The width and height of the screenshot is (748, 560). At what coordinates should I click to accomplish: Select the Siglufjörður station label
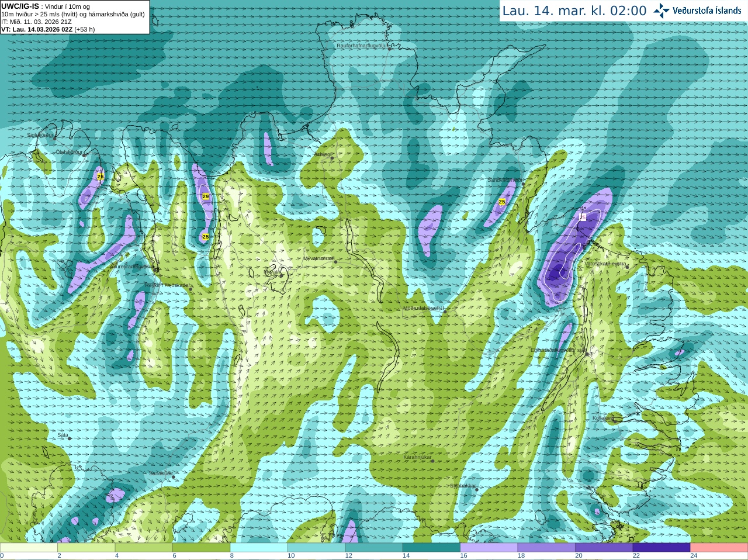click(x=40, y=135)
